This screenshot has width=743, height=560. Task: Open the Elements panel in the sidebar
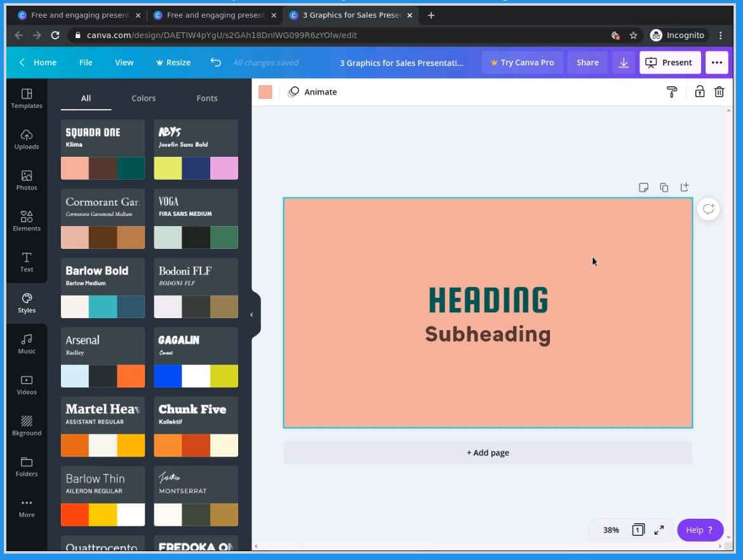click(26, 222)
